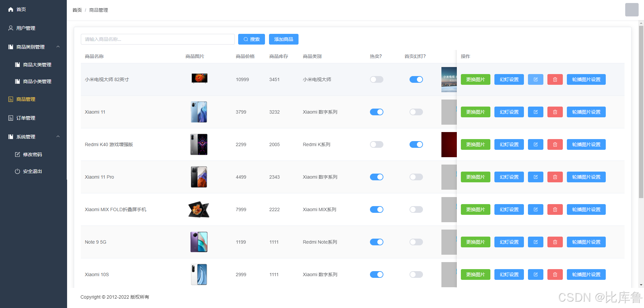Viewport: 644px width, 308px height.
Task: Click 安全退出 to log out
Action: coord(34,171)
